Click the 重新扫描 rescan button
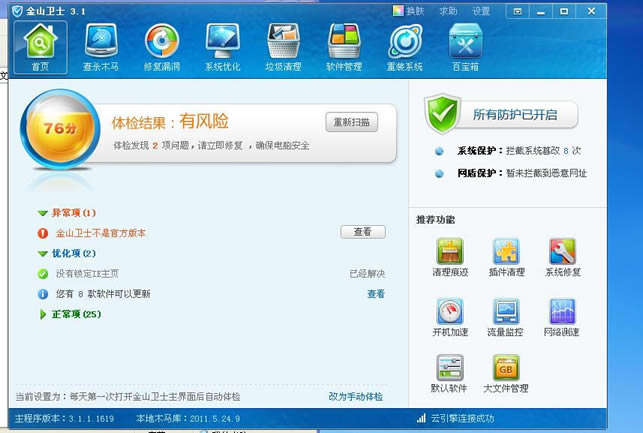643x433 pixels. point(352,122)
